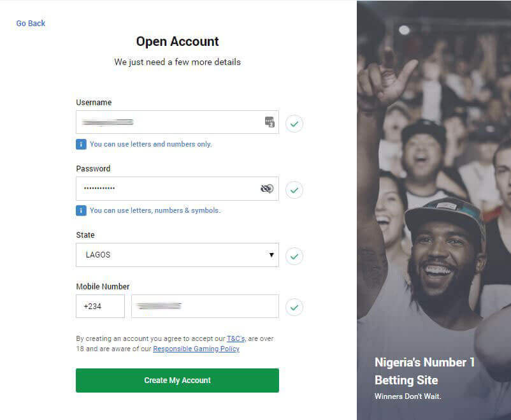
Task: Click the +234 country code box
Action: click(100, 307)
